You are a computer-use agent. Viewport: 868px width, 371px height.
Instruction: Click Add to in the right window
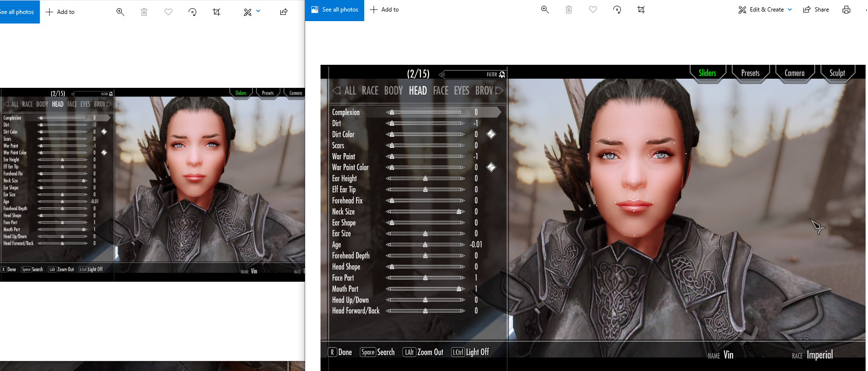[x=384, y=10]
